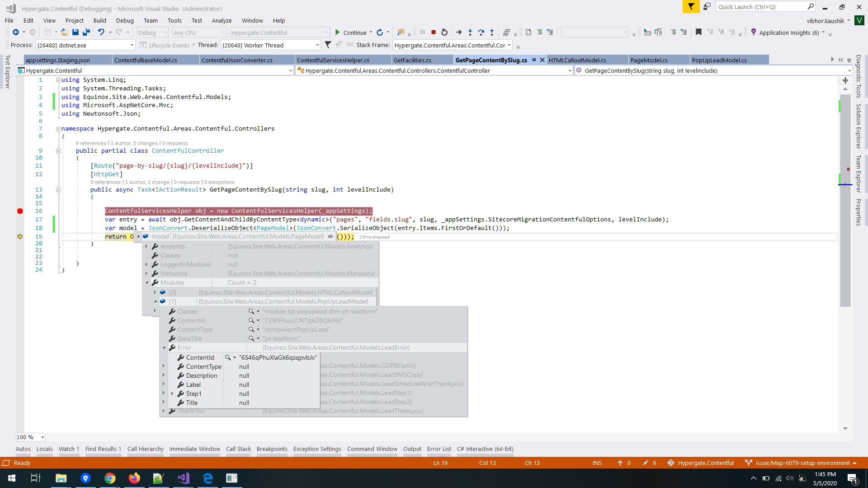
Task: Restart debugging with the circular arrow icon
Action: [x=444, y=32]
